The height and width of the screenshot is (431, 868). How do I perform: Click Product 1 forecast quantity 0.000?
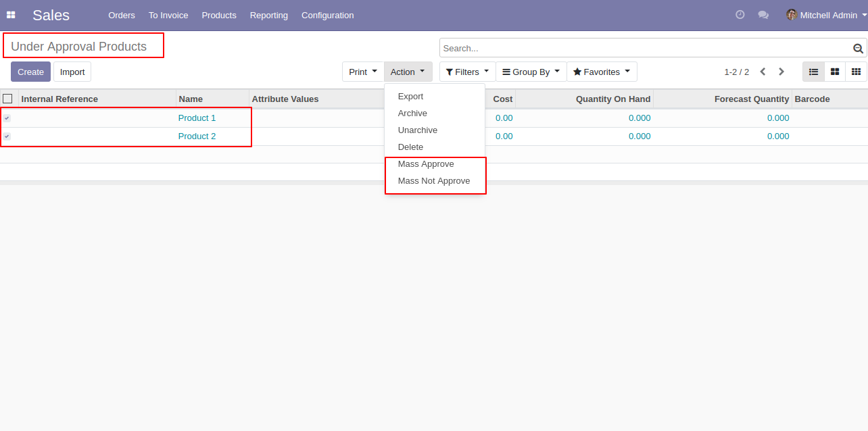778,118
